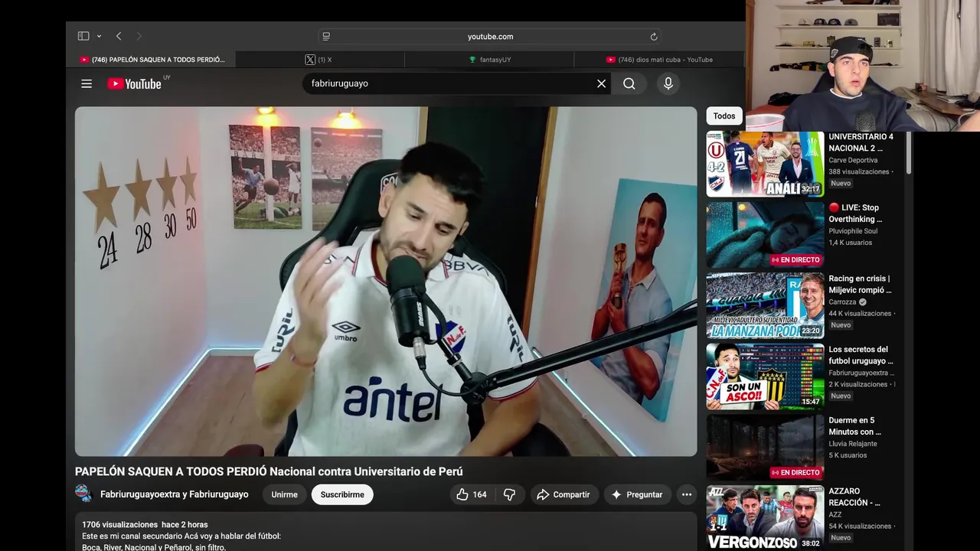Click the Unirme membership button

(284, 494)
